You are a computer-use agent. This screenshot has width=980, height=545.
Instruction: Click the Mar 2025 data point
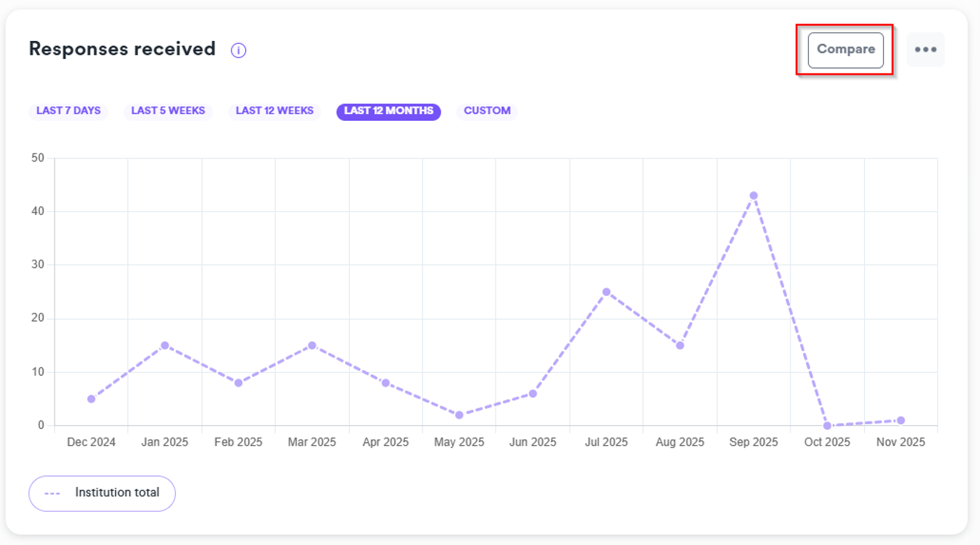click(312, 345)
